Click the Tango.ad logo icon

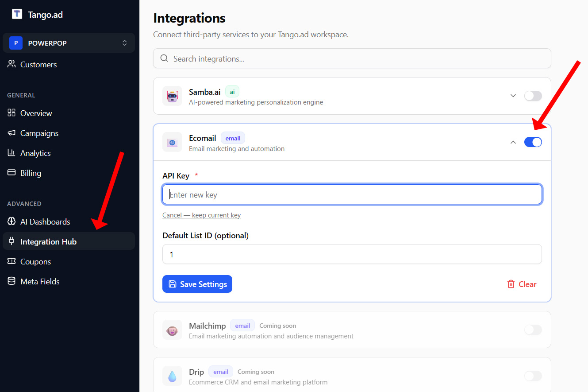[x=17, y=14]
